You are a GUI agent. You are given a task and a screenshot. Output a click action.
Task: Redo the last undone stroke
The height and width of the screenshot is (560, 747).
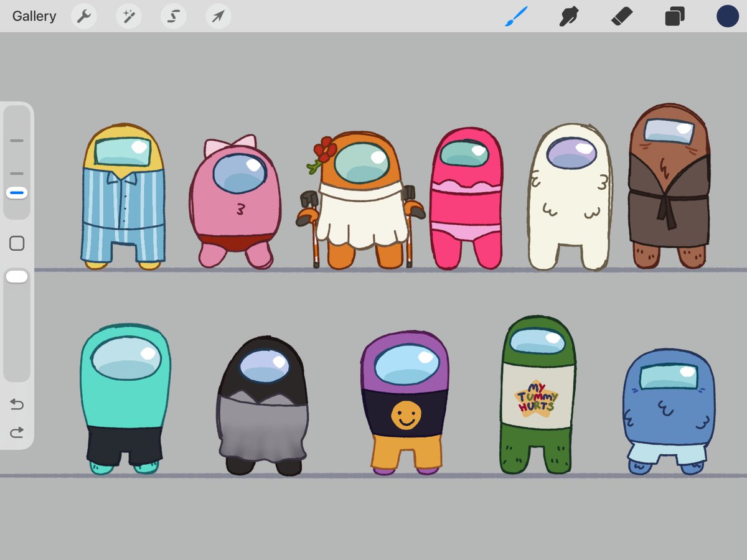[17, 432]
